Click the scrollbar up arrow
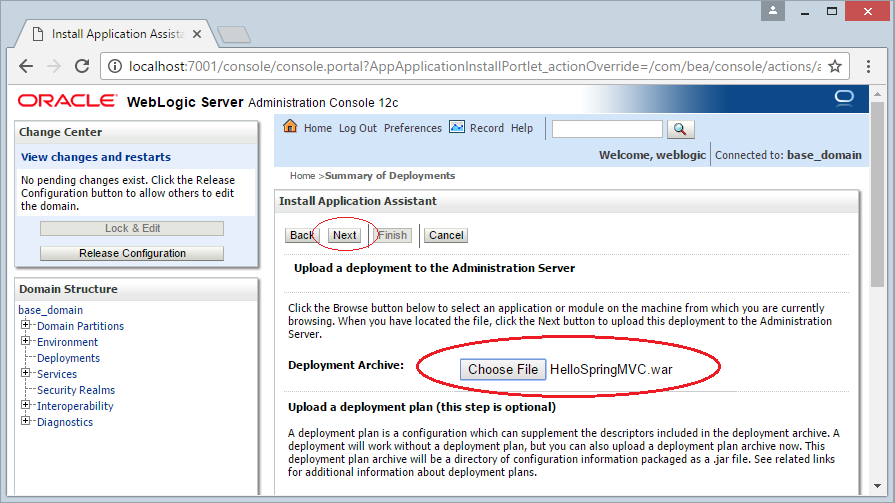 [877, 93]
